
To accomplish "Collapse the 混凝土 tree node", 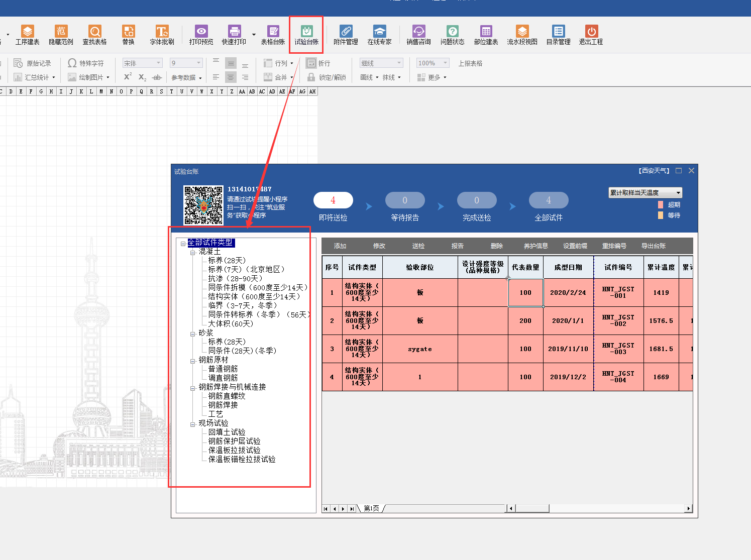I will (193, 252).
